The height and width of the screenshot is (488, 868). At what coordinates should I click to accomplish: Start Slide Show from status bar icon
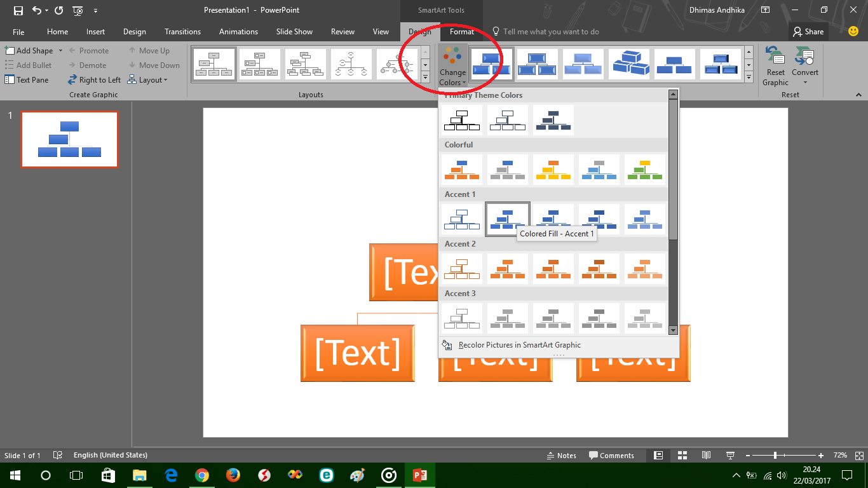tap(729, 455)
